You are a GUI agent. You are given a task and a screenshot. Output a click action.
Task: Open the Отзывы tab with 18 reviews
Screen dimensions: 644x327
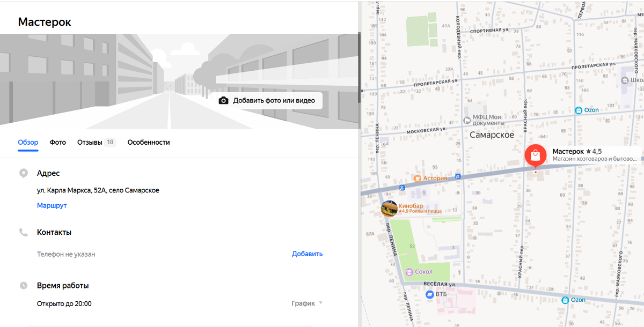pos(97,143)
